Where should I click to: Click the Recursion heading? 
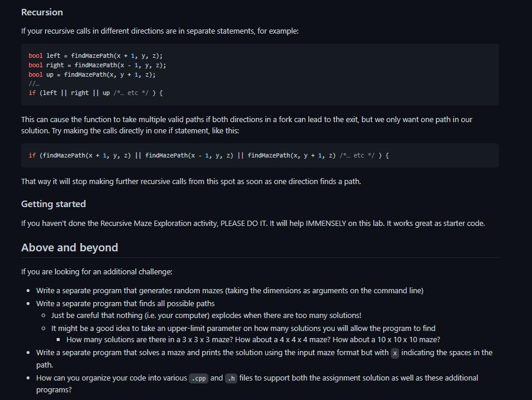click(x=42, y=12)
